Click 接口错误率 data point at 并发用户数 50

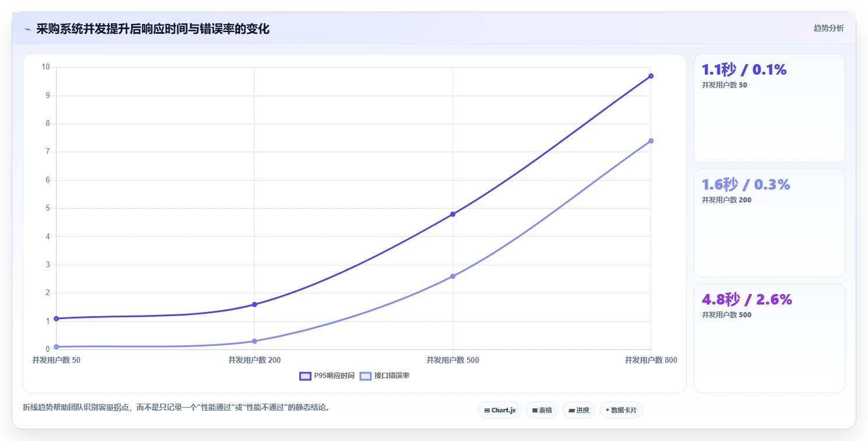coord(57,346)
